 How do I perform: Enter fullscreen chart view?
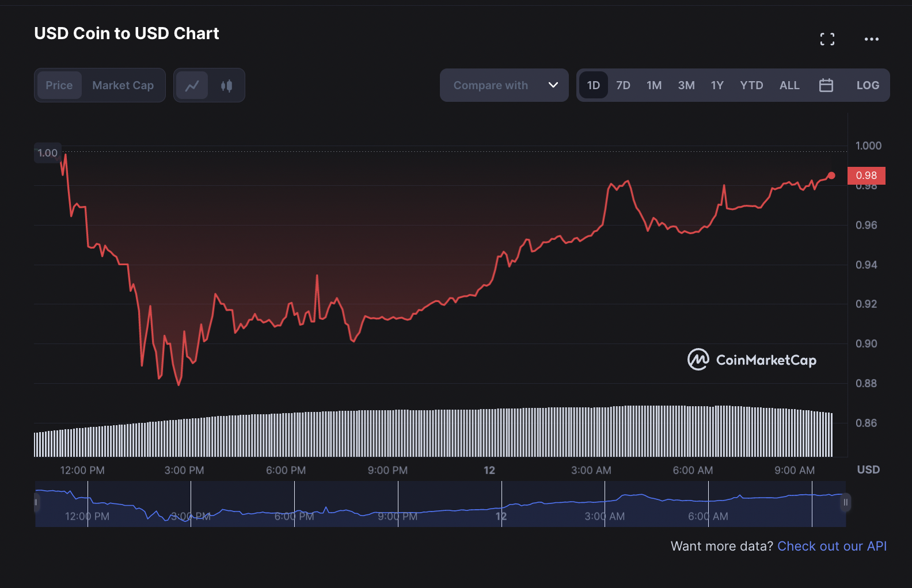coord(827,39)
